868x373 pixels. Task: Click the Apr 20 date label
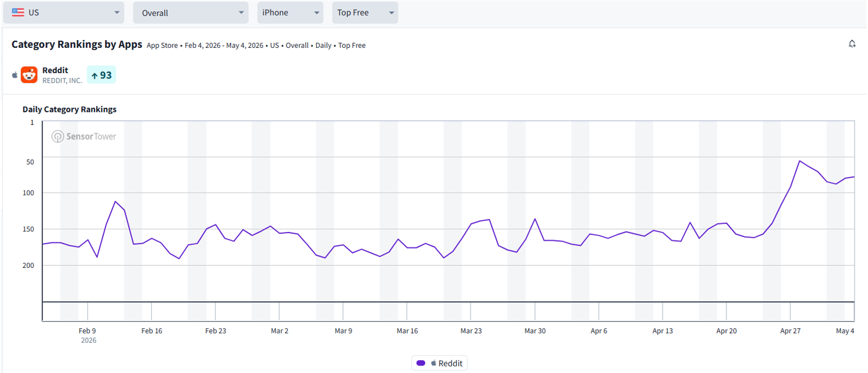point(726,331)
